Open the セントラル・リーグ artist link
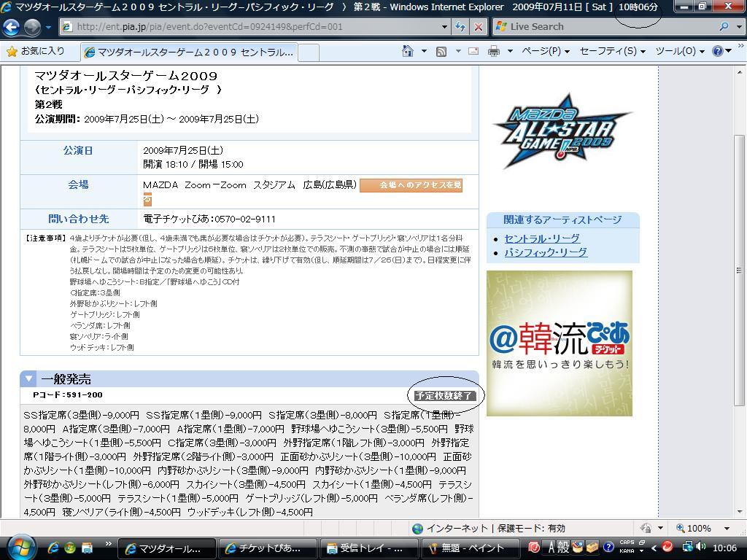The width and height of the screenshot is (747, 560). tap(542, 238)
